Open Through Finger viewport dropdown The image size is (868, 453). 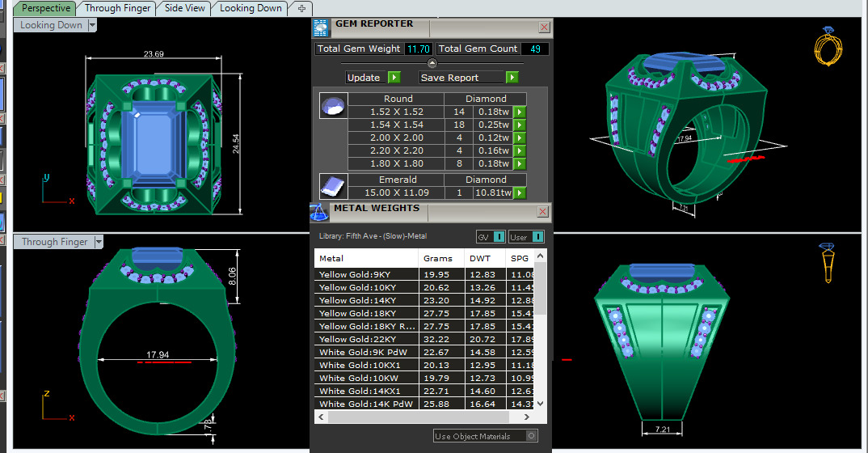click(x=99, y=242)
